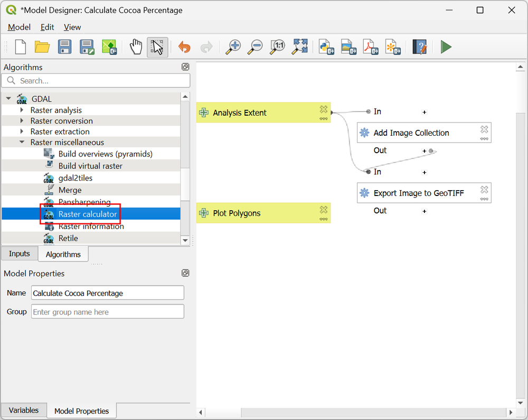The height and width of the screenshot is (420, 528).
Task: Zoom in with magnifier plus icon
Action: click(x=233, y=47)
